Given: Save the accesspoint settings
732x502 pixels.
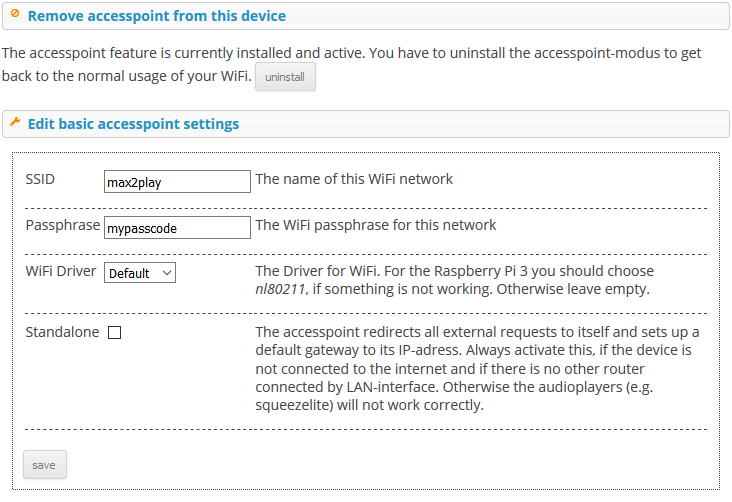Looking at the screenshot, I should click(45, 465).
